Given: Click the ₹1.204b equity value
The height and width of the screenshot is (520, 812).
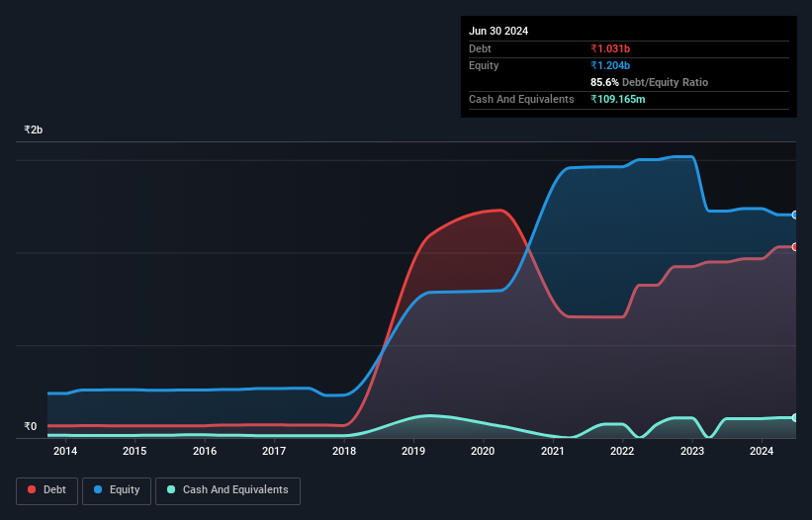Looking at the screenshot, I should click(x=610, y=65).
